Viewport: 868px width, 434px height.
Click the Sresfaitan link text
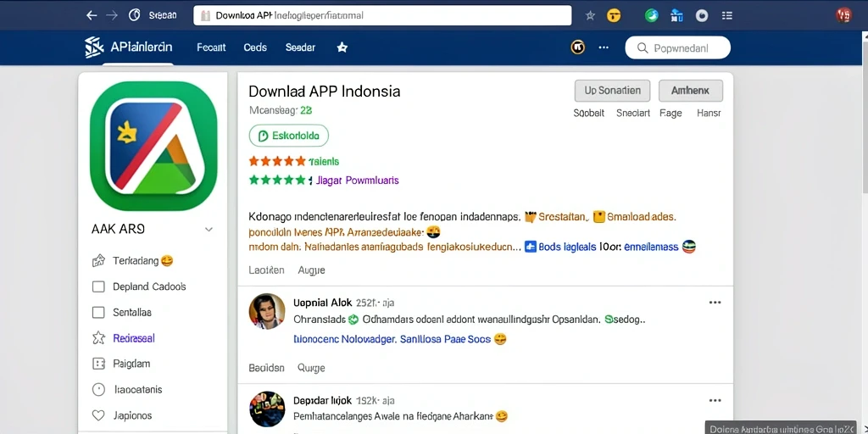click(563, 217)
